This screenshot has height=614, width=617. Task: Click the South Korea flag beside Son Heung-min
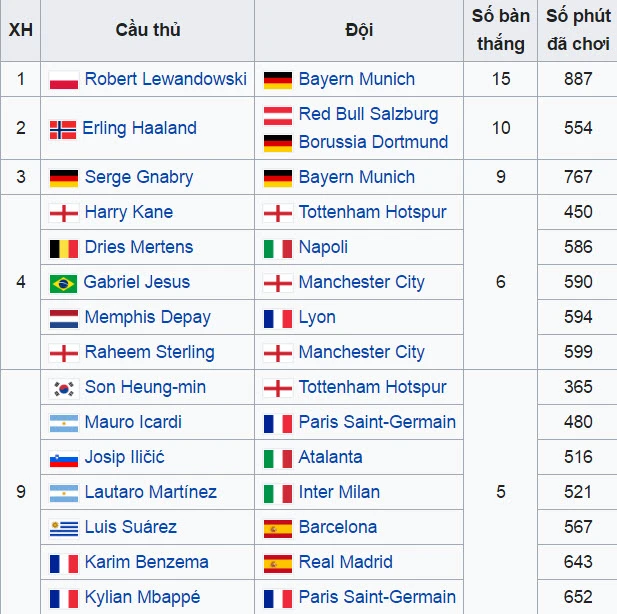tap(64, 388)
